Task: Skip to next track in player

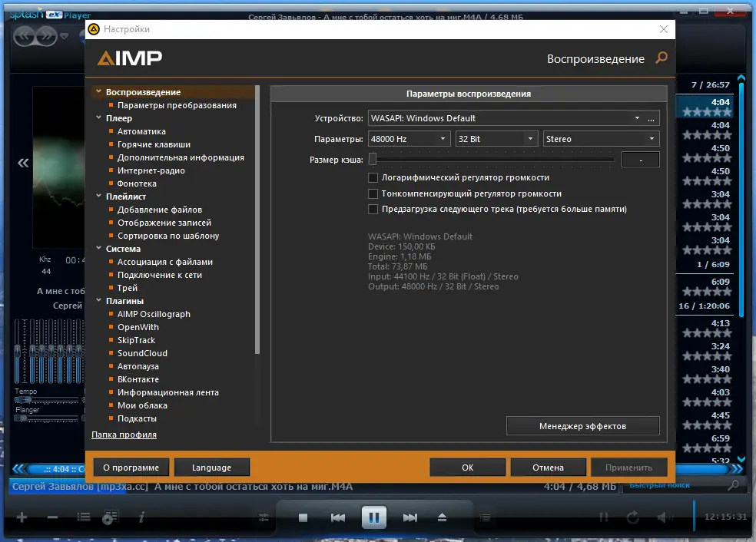Action: coord(409,517)
